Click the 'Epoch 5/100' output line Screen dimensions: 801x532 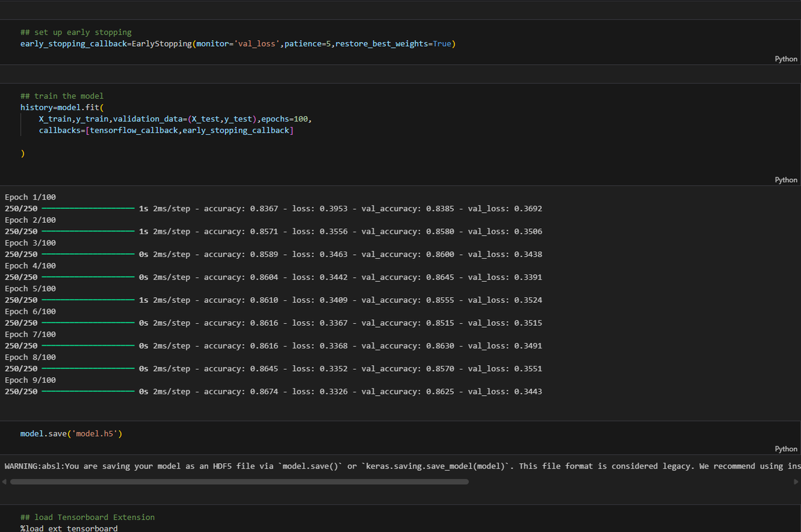[30, 289]
